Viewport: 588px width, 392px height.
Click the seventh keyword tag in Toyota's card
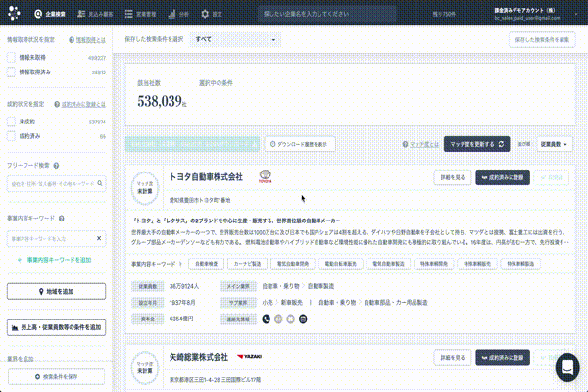477,264
